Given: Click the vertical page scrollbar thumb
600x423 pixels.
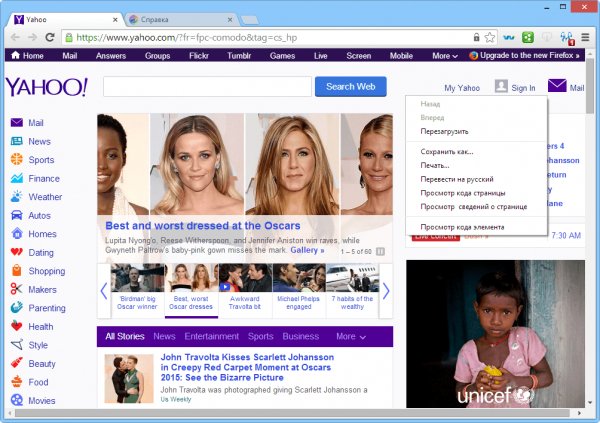Looking at the screenshot, I should coord(590,86).
